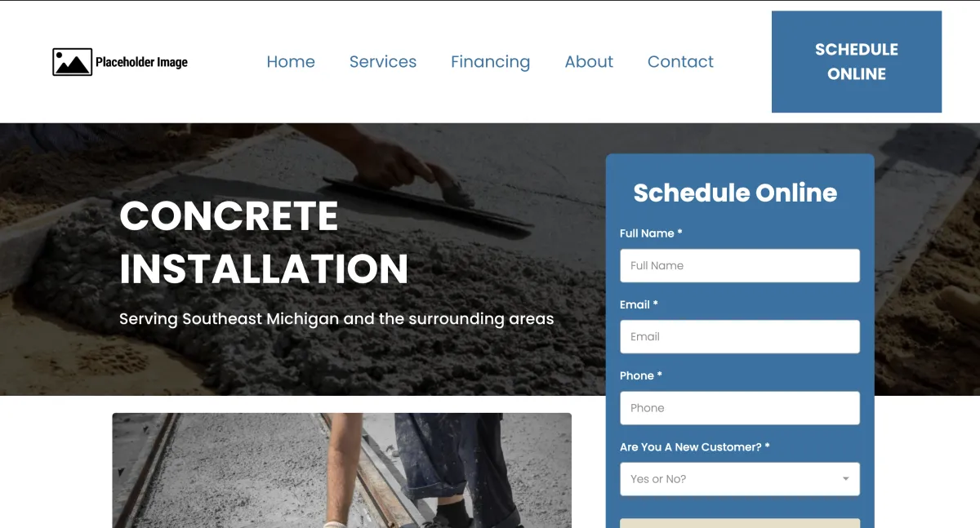Click the concrete worker photo below the hero
The height and width of the screenshot is (528, 980).
point(341,470)
